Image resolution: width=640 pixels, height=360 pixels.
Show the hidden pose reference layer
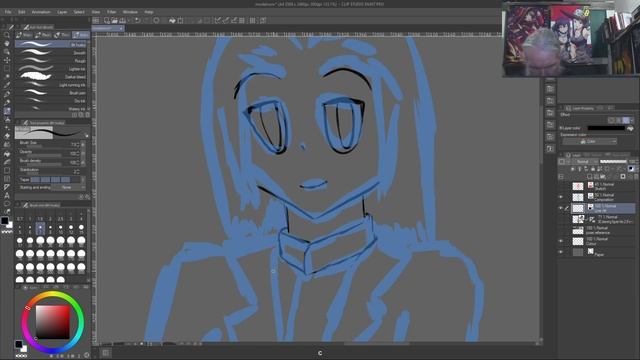[561, 230]
